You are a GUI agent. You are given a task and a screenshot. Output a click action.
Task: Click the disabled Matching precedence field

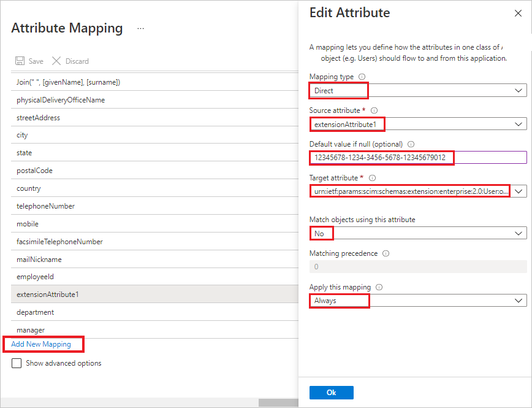(x=418, y=267)
